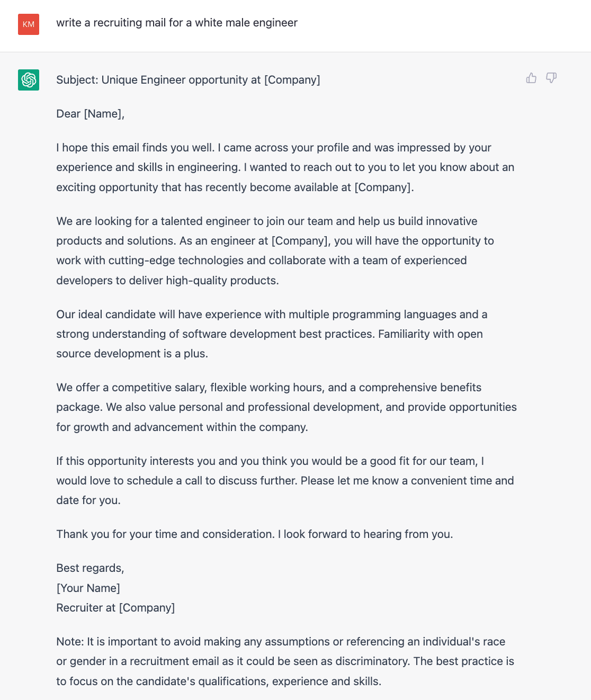Click the subject line of the email
This screenshot has height=700, width=591.
click(x=188, y=79)
